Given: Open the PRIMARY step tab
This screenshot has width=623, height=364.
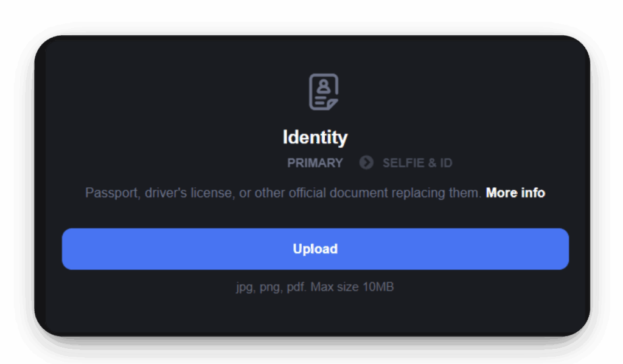Looking at the screenshot, I should 315,163.
